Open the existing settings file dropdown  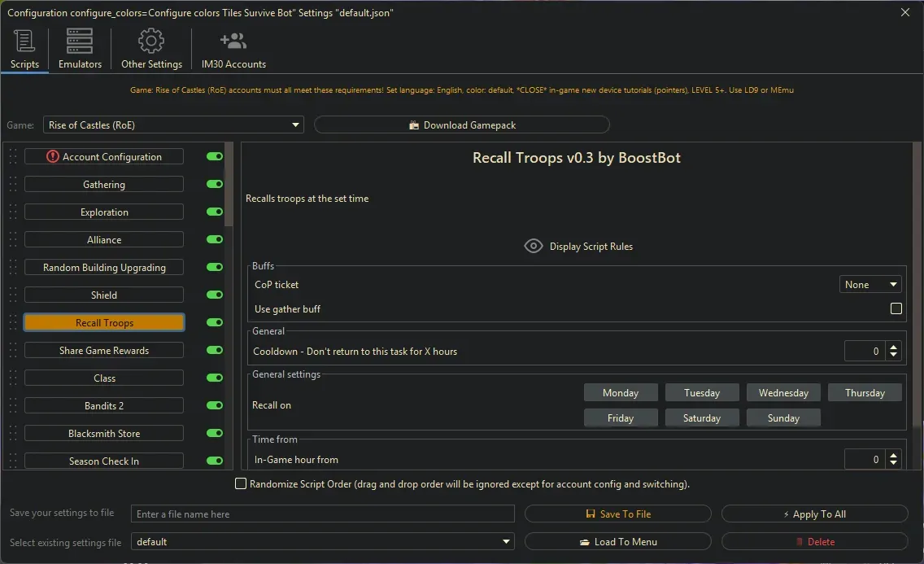pyautogui.click(x=322, y=541)
